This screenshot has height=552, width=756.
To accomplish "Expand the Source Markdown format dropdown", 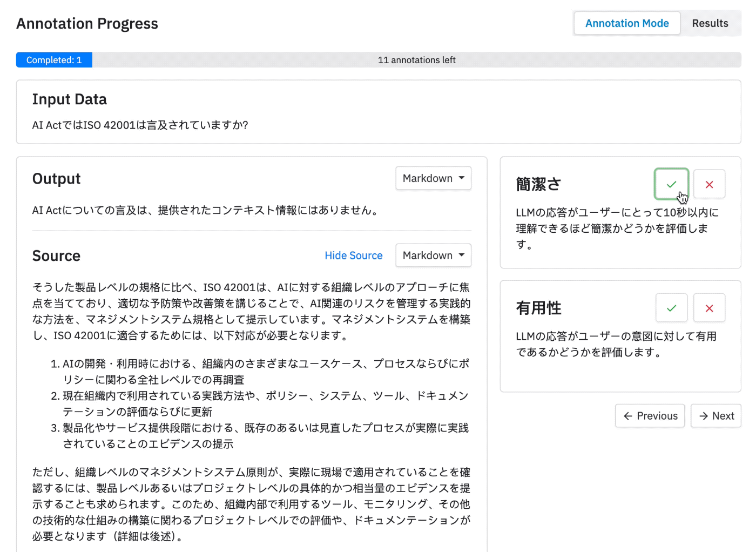I will click(433, 255).
